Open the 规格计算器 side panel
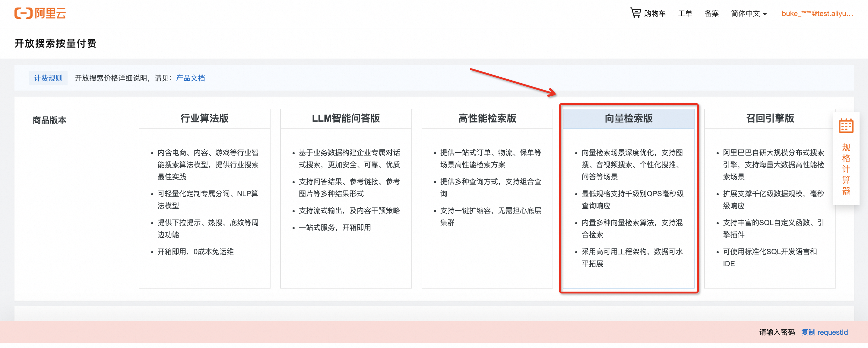The height and width of the screenshot is (348, 868). pos(846,169)
